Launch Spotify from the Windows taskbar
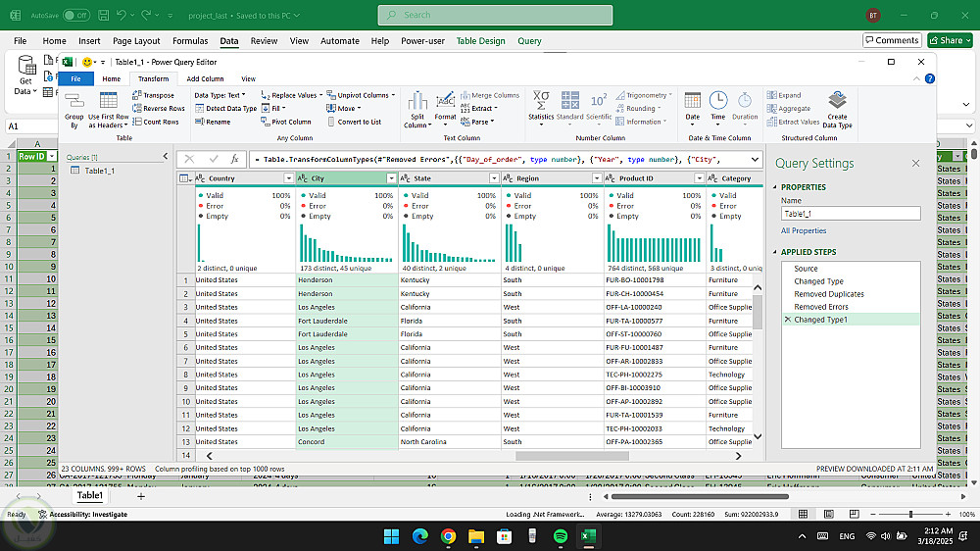This screenshot has height=551, width=980. (561, 536)
